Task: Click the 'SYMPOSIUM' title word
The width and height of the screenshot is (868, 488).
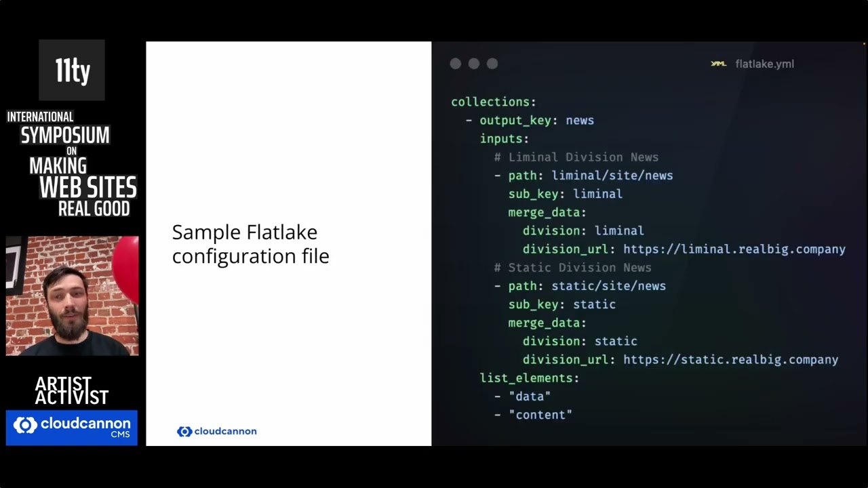Action: [65, 135]
